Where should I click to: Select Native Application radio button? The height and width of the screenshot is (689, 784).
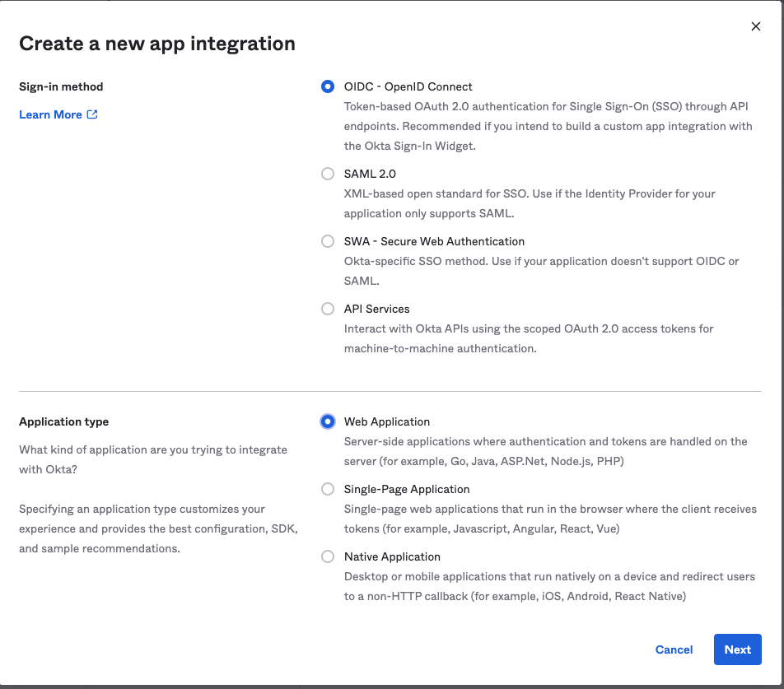point(328,556)
